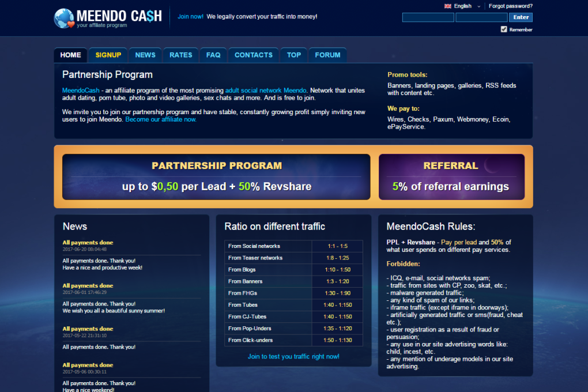Image resolution: width=588 pixels, height=392 pixels.
Task: Open the SIGNUP tab
Action: (x=108, y=55)
